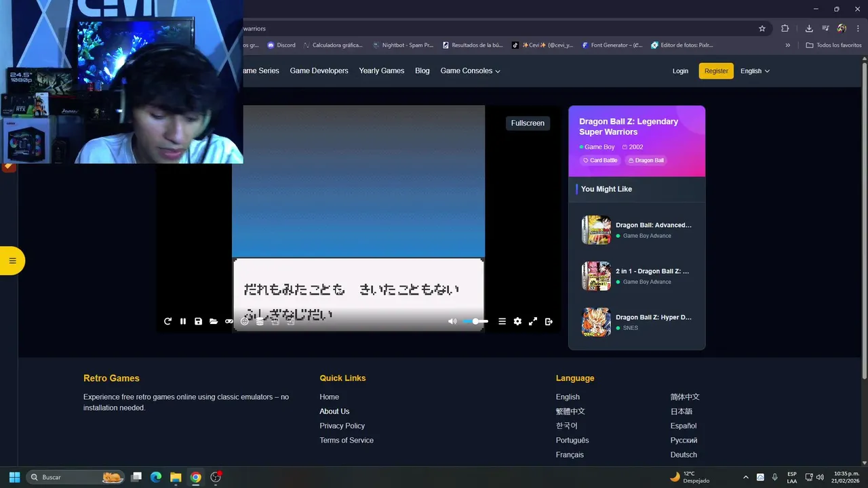Open the Windows Start menu
This screenshot has width=868, height=488.
point(14,477)
